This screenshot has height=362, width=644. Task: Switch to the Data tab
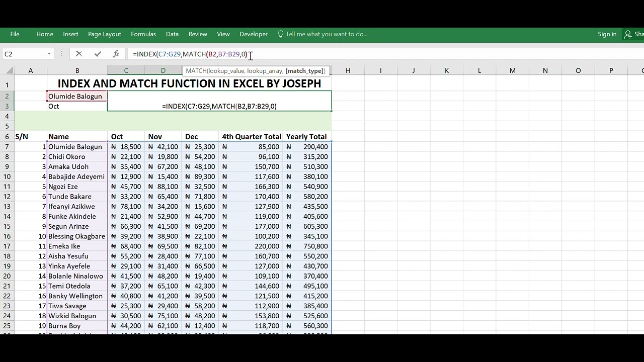[x=172, y=34]
